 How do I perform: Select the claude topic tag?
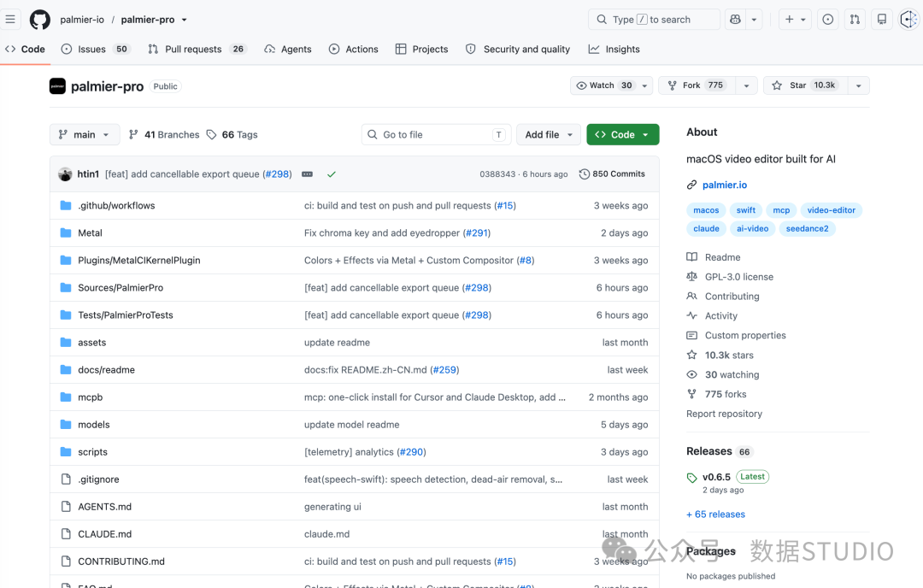coord(707,228)
